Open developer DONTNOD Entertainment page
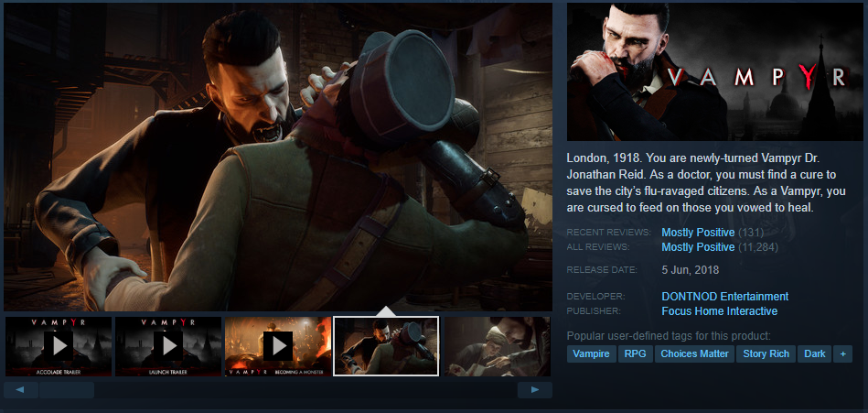The image size is (868, 413). coord(724,297)
